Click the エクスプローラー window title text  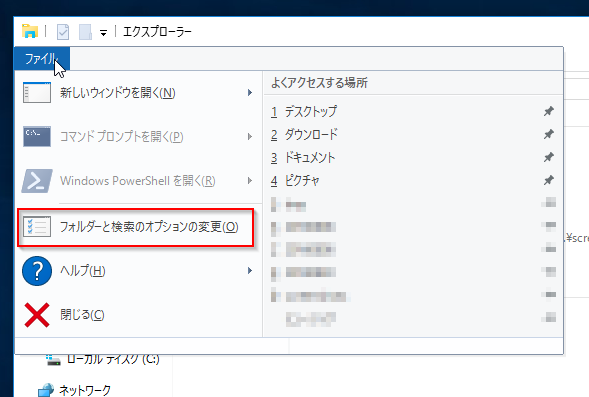click(157, 32)
